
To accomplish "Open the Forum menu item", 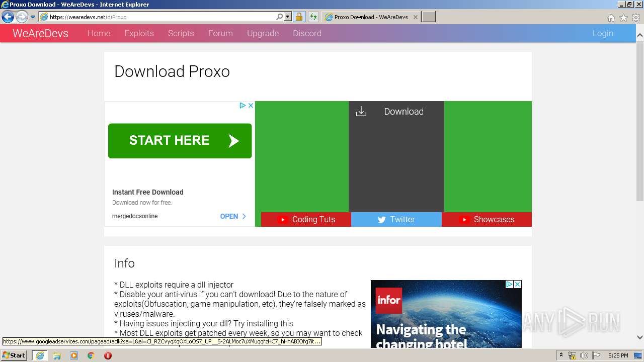I will click(x=220, y=33).
